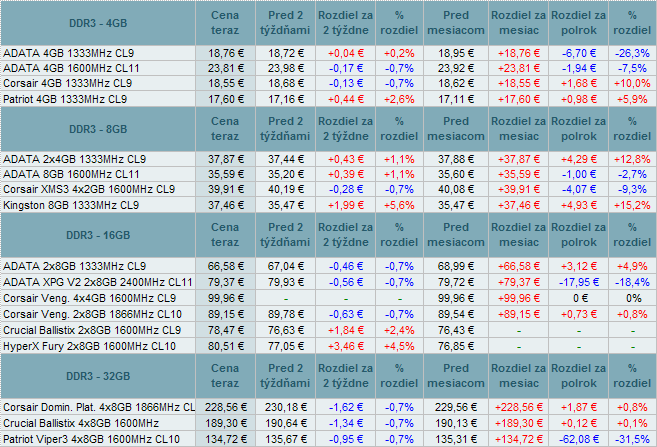Click 'Crucial Ballistix 4x8GB 1600MHz' product name
This screenshot has height=447, width=657.
point(81,423)
